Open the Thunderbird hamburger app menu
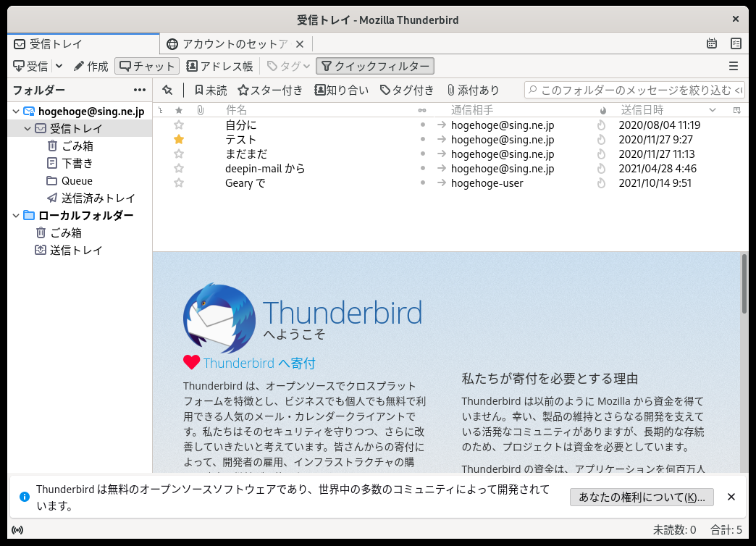 pos(734,66)
